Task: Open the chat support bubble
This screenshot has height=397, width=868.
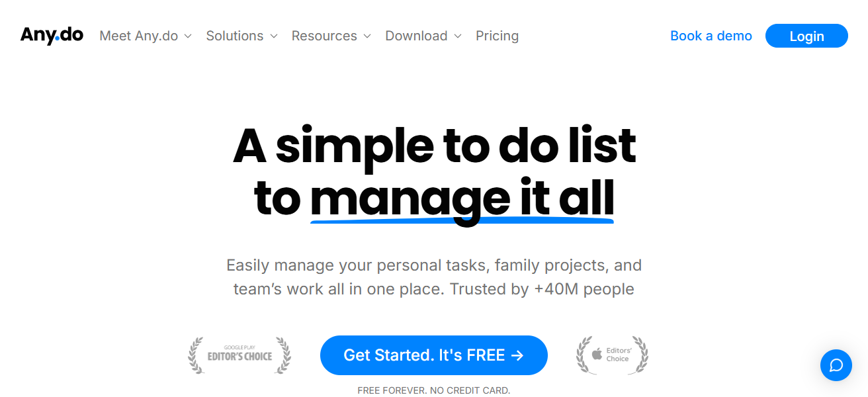Action: coord(836,365)
